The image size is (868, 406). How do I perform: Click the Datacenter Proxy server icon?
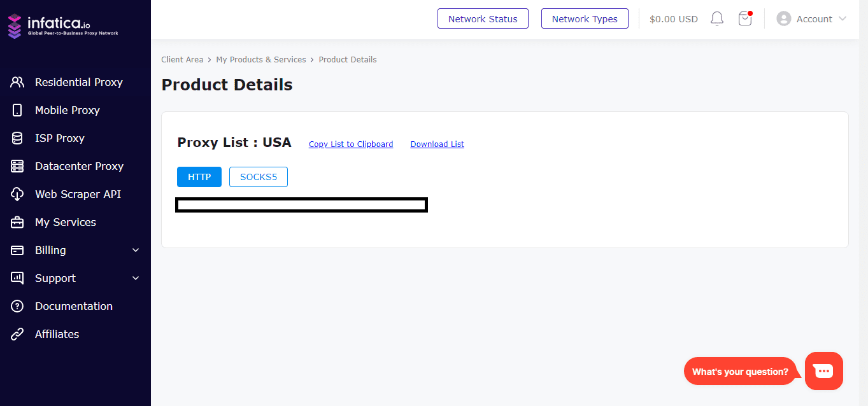tap(17, 166)
